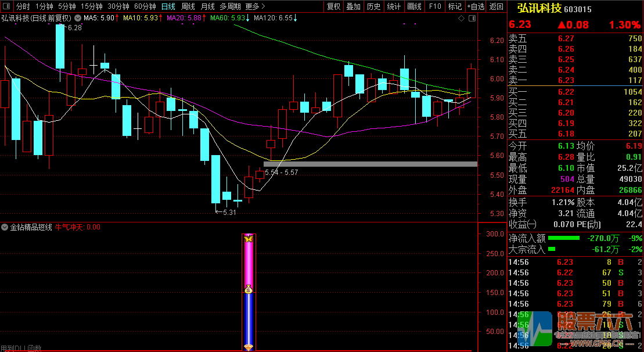Viewport: 644px width, 352px height.
Task: Open the 画线 drawing tools
Action: coord(414,7)
